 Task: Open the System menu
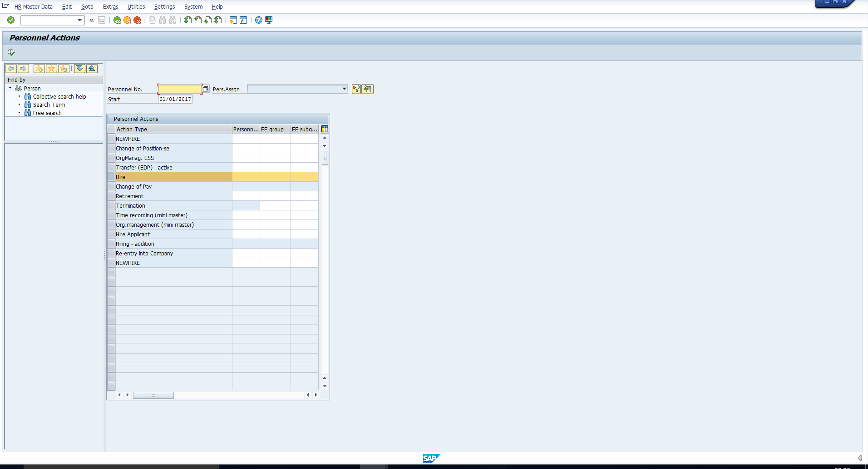tap(193, 7)
